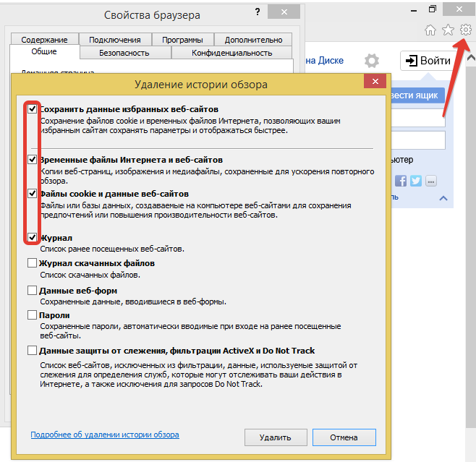Restore down the browser window
The width and height of the screenshot is (476, 462).
(433, 9)
